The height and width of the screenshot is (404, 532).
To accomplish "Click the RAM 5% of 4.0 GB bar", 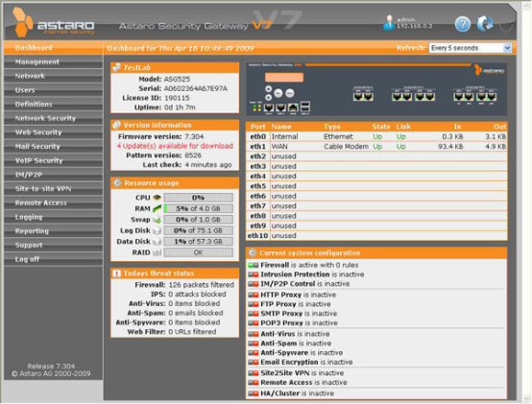I will [199, 208].
